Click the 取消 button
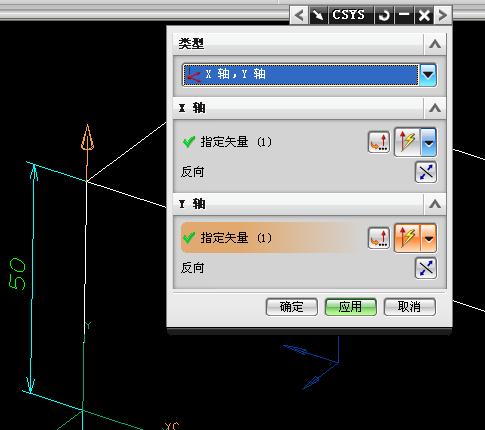The width and height of the screenshot is (485, 430). (x=410, y=307)
